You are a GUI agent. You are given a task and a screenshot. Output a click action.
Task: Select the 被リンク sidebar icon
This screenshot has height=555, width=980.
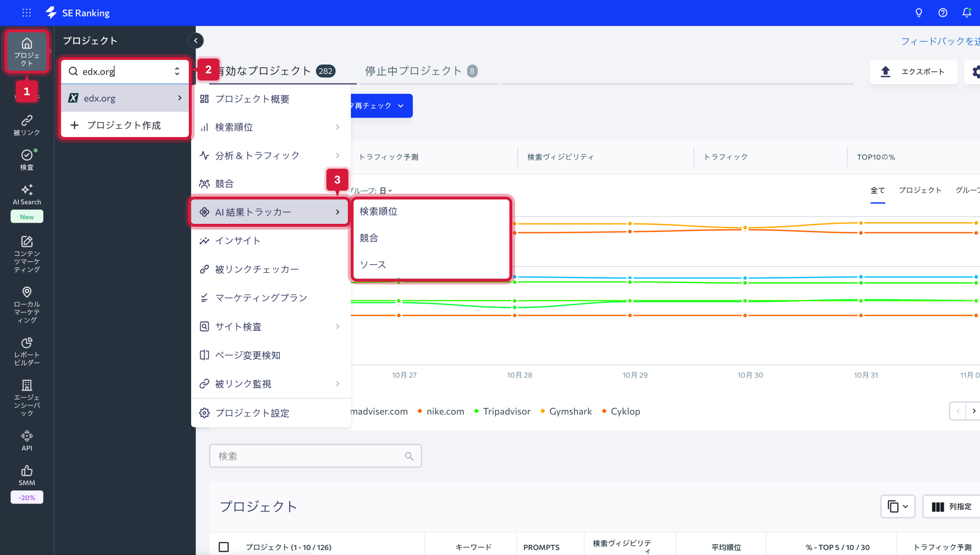(27, 124)
